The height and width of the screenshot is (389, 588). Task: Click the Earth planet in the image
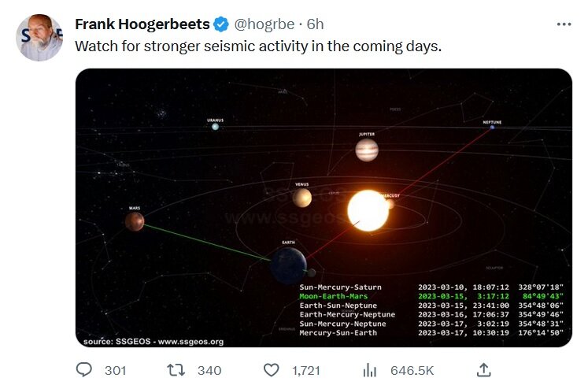click(x=288, y=264)
